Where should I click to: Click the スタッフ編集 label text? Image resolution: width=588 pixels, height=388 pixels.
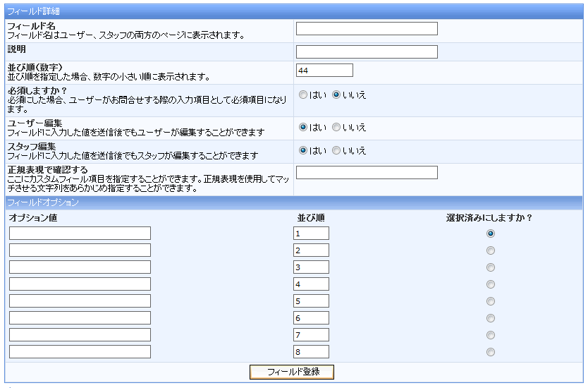coord(32,146)
